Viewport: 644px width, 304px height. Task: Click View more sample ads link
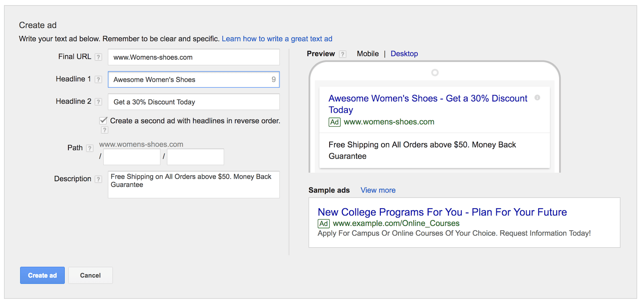coord(378,190)
